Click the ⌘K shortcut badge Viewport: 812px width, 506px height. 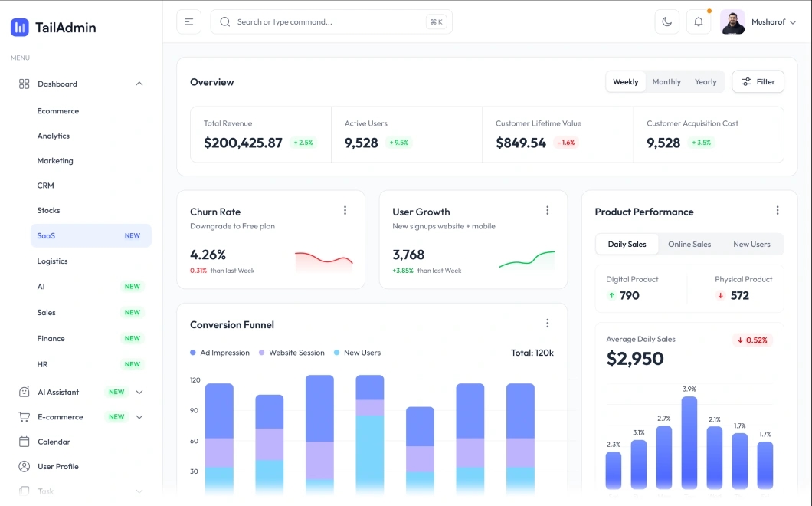click(x=437, y=21)
